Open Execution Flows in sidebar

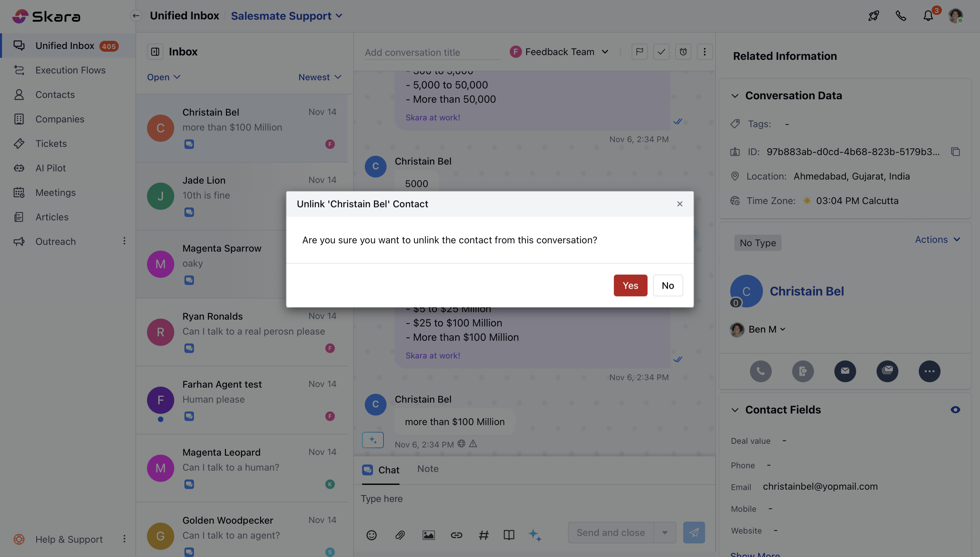tap(70, 70)
